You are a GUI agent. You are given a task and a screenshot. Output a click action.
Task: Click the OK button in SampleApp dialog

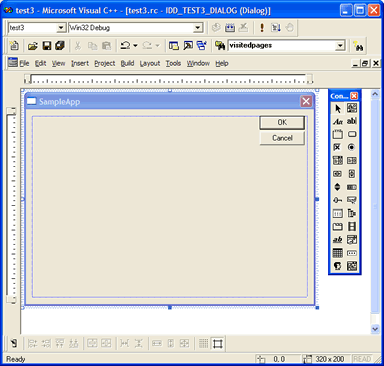pyautogui.click(x=282, y=122)
